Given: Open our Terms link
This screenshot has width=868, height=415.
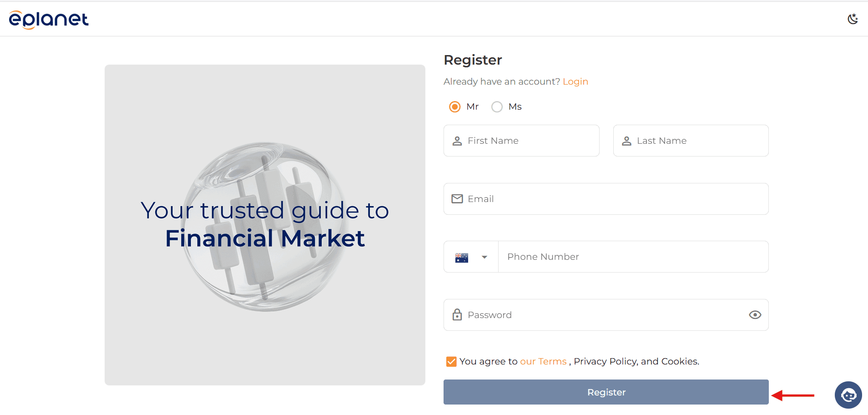Looking at the screenshot, I should pos(543,361).
